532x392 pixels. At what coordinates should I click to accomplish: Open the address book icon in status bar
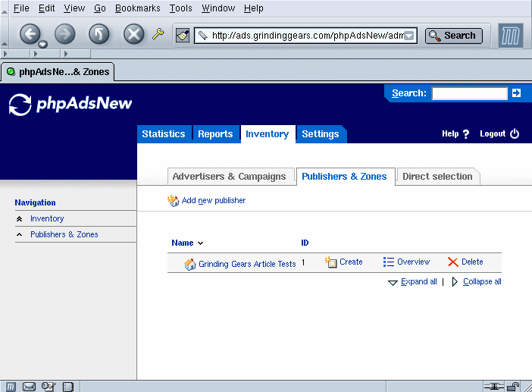pos(68,387)
